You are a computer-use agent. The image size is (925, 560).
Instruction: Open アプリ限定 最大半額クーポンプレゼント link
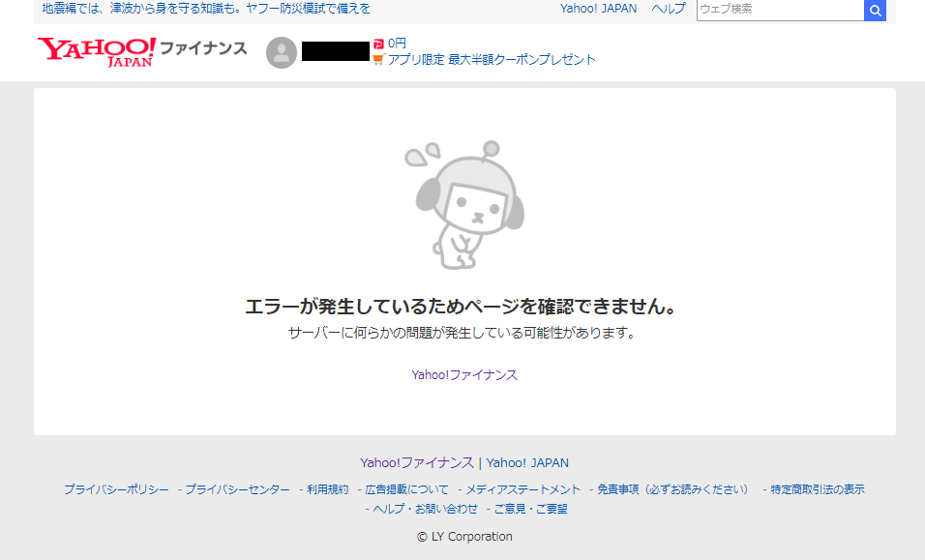492,59
